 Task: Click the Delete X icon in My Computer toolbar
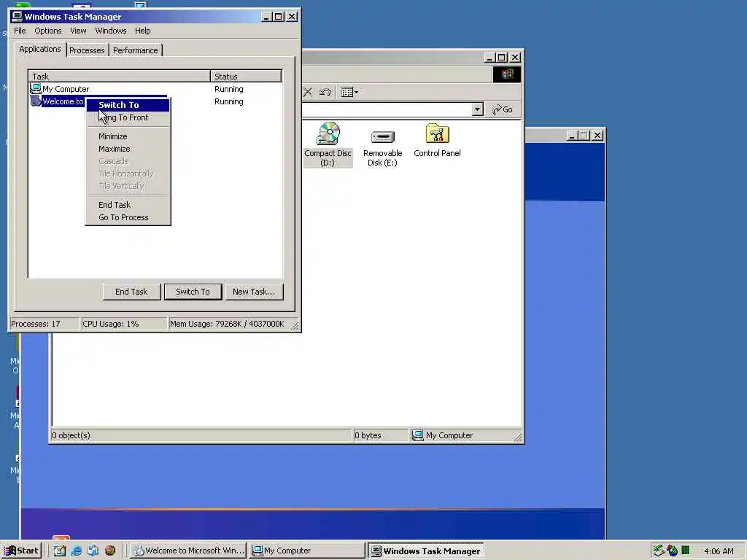click(x=309, y=92)
